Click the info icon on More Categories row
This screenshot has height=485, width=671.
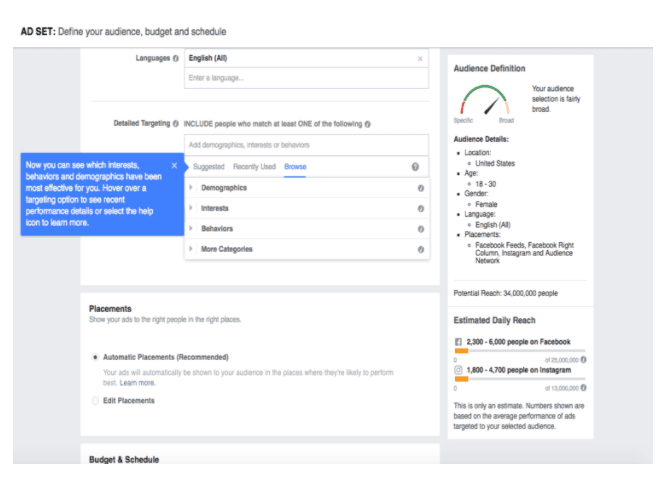[421, 250]
